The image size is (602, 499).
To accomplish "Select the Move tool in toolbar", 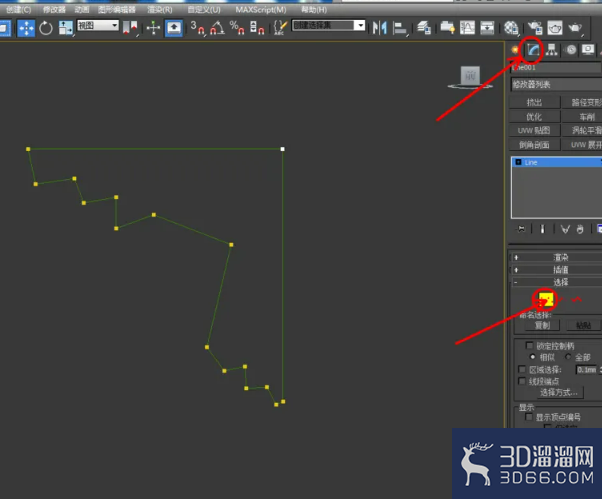I will (26, 28).
